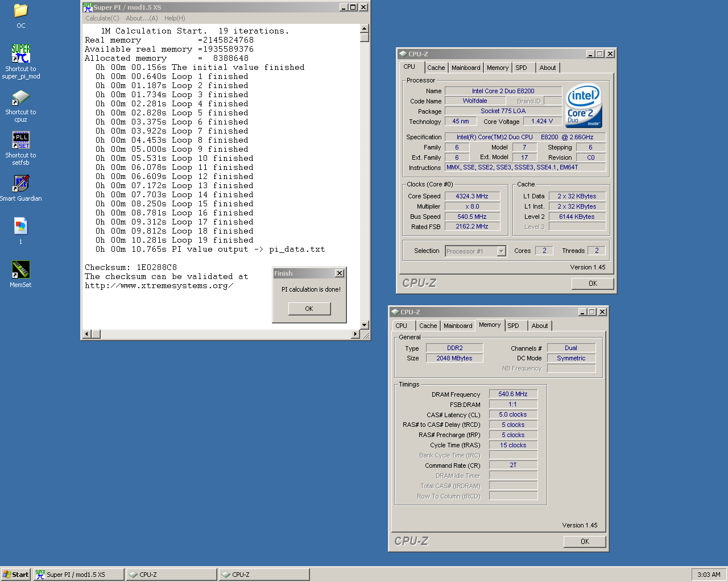The height and width of the screenshot is (582, 728).
Task: Switch to Memory tab in upper CPU-Z
Action: pyautogui.click(x=498, y=68)
